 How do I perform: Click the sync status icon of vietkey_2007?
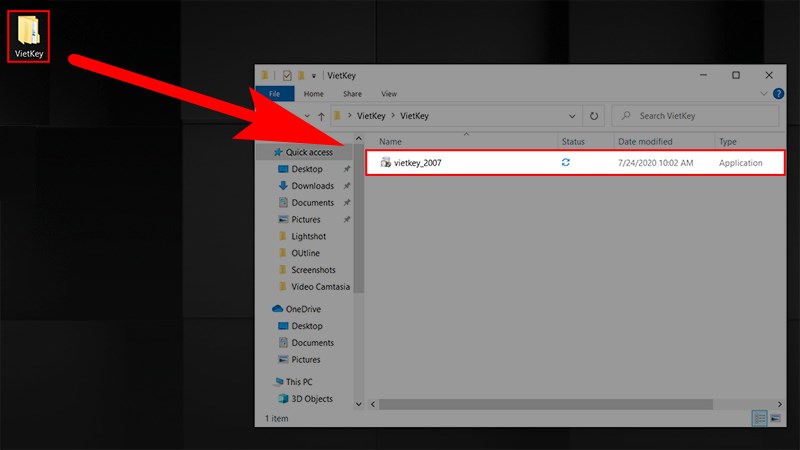(565, 162)
